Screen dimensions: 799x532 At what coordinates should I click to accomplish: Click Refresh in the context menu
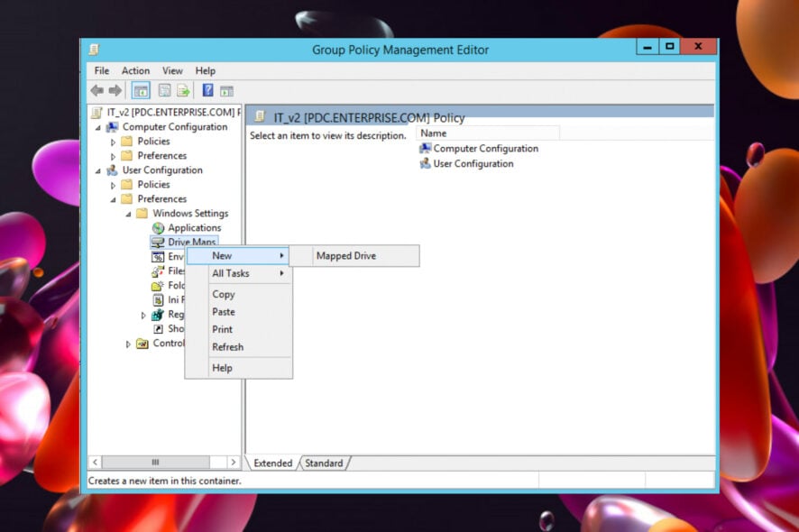[x=227, y=347]
